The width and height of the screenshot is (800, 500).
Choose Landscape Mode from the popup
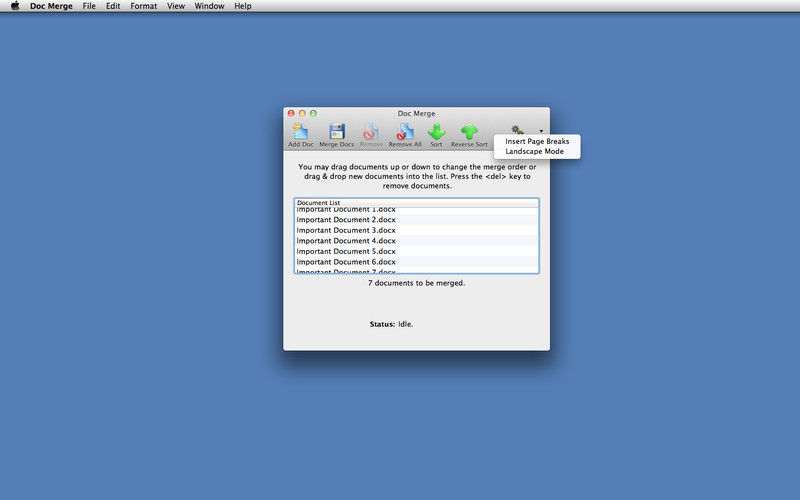click(537, 152)
